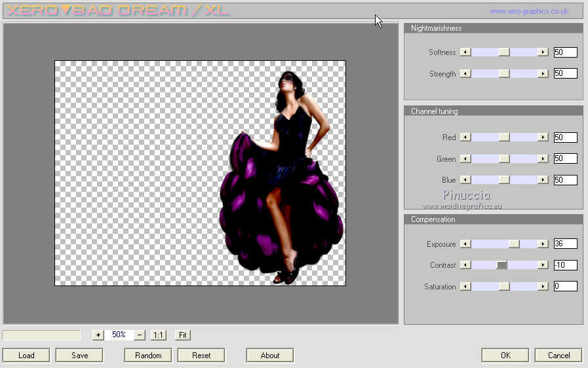This screenshot has height=368, width=588.
Task: Click right arrow of Green slider
Action: point(543,159)
